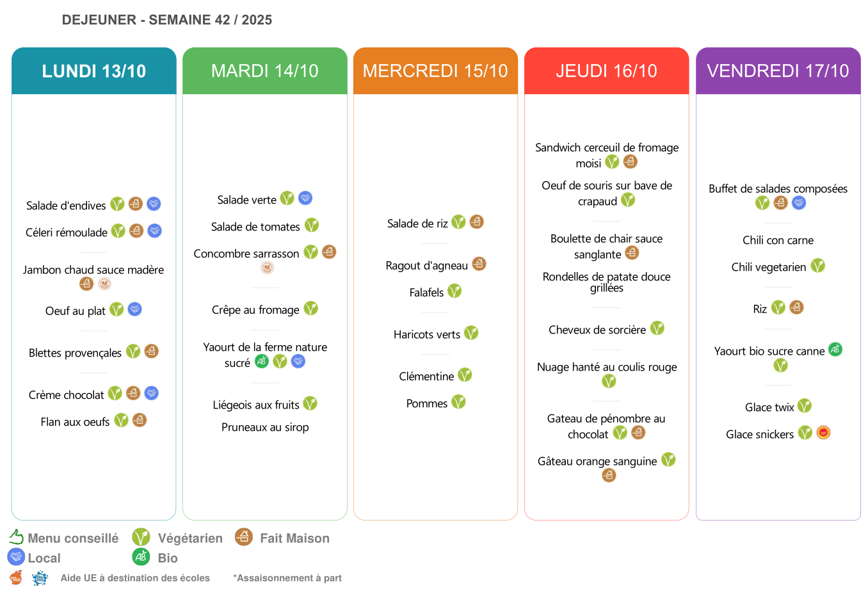The height and width of the screenshot is (598, 868).
Task: Click the Chili con carne dish
Action: pyautogui.click(x=778, y=241)
